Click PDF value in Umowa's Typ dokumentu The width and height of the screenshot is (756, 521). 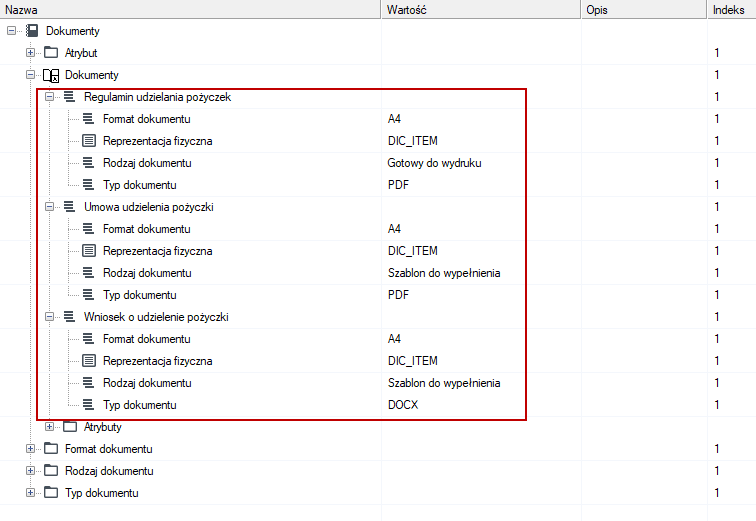click(x=398, y=294)
